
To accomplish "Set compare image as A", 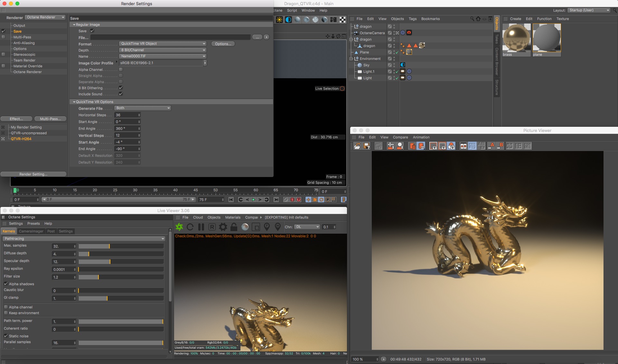I will pyautogui.click(x=491, y=146).
